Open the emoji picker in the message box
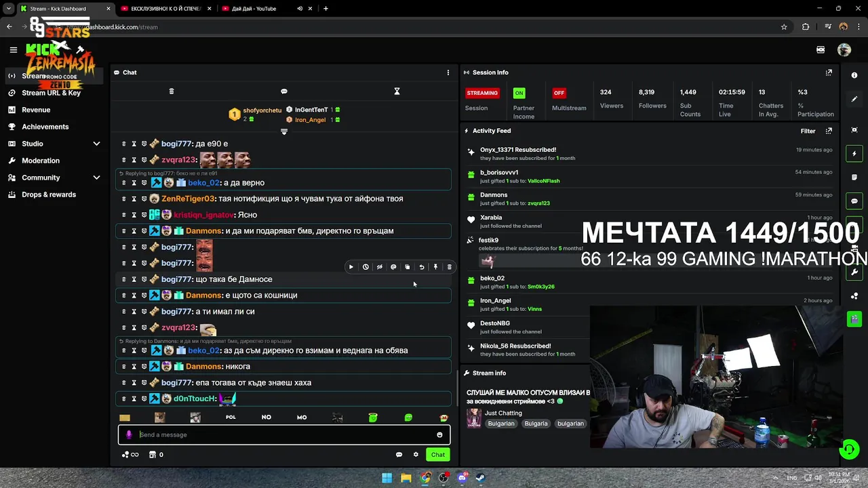The image size is (868, 488). coord(439,435)
